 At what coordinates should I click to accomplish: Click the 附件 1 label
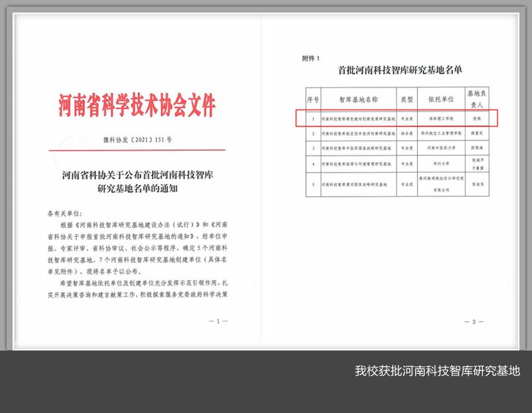point(310,58)
